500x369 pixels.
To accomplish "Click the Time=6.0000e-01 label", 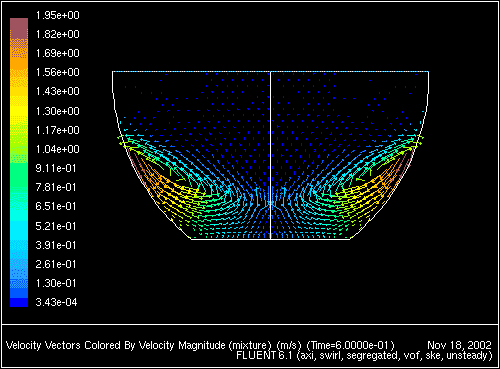I will click(x=350, y=345).
